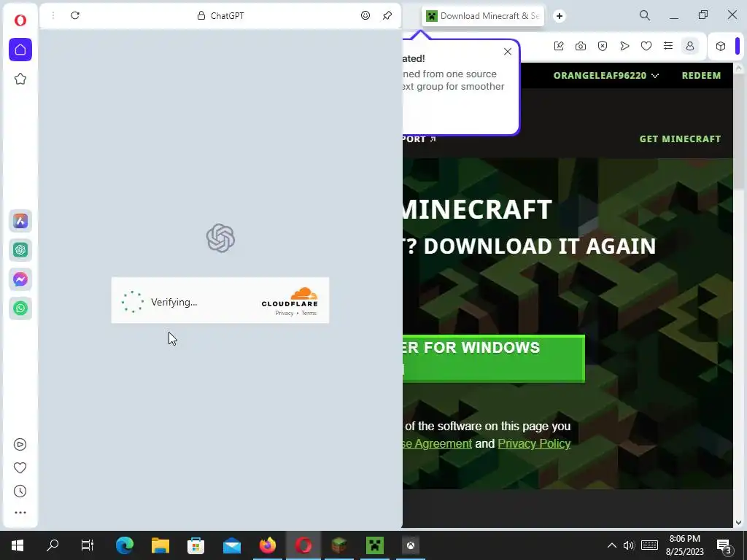The width and height of the screenshot is (747, 560).
Task: Open Xbox app from taskbar
Action: [411, 545]
